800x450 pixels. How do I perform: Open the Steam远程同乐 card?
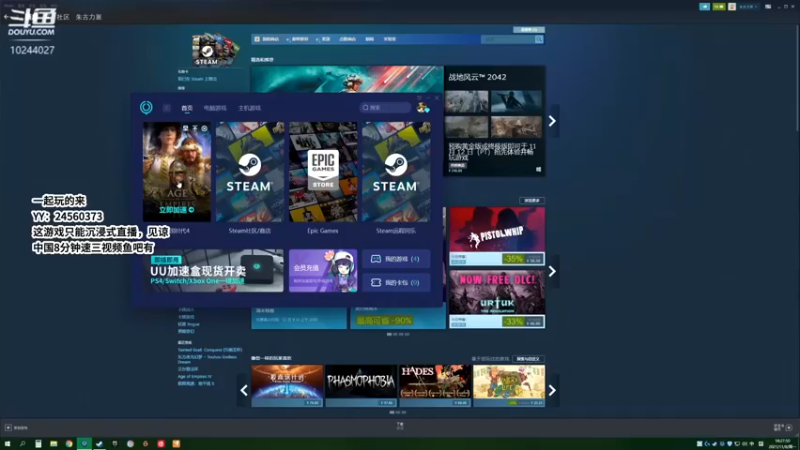tap(396, 171)
